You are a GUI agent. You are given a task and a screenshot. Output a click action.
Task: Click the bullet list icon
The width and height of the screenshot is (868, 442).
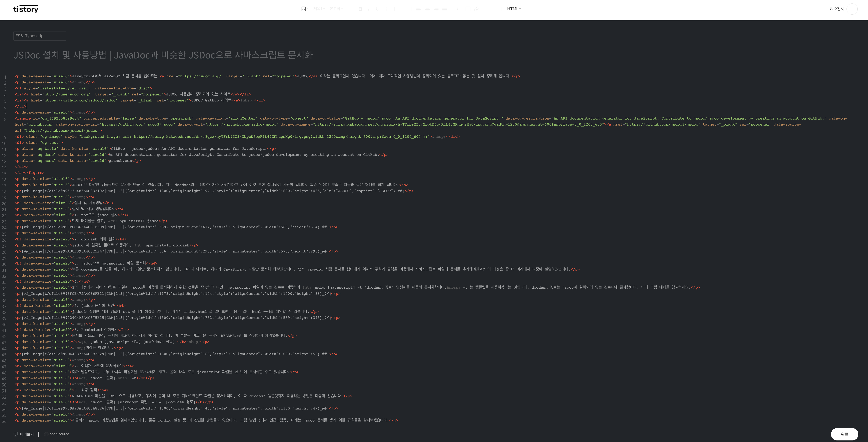tap(459, 9)
